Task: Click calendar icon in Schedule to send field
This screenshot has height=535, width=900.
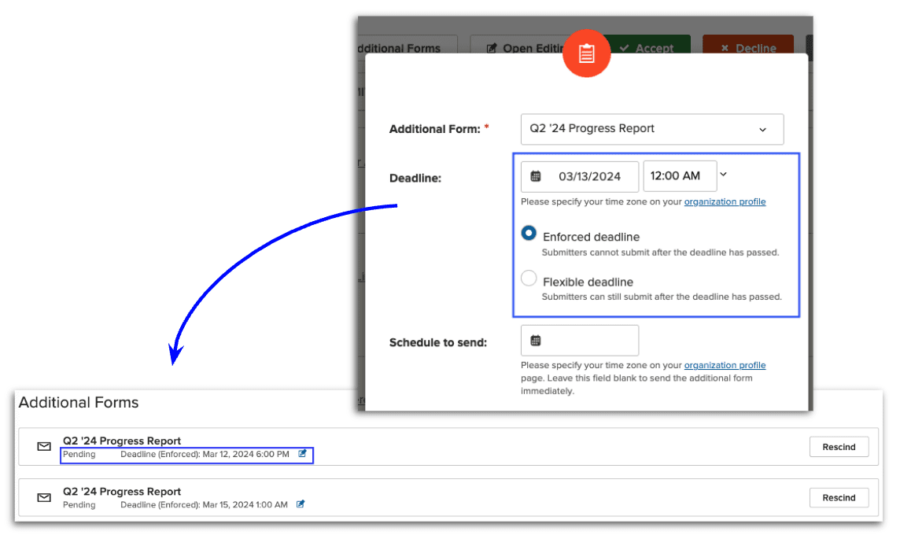Action: 536,340
